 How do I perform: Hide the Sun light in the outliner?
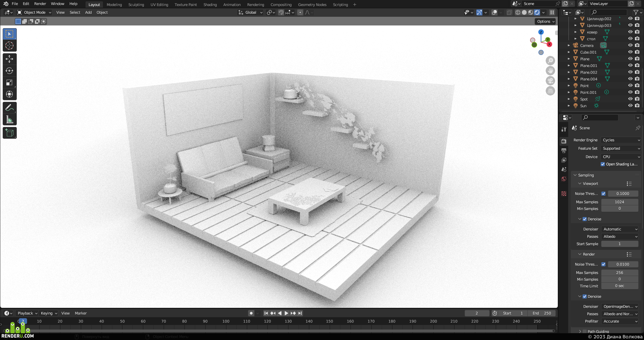click(x=630, y=106)
